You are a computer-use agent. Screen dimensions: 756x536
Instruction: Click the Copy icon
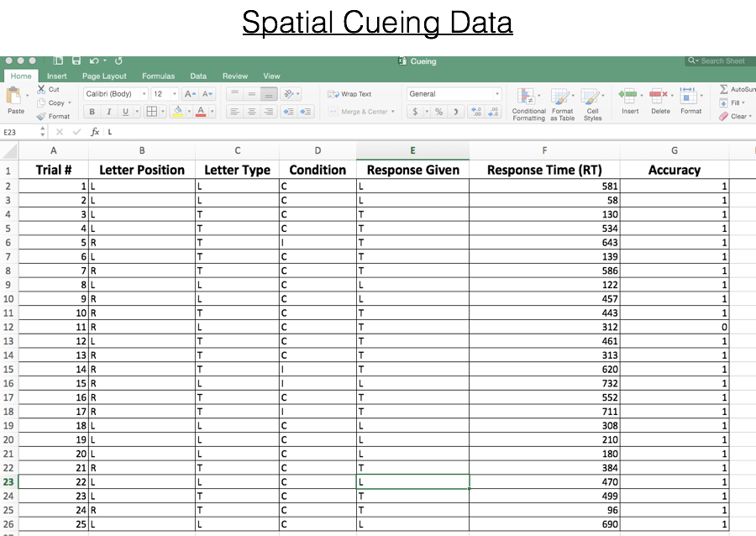click(x=41, y=102)
